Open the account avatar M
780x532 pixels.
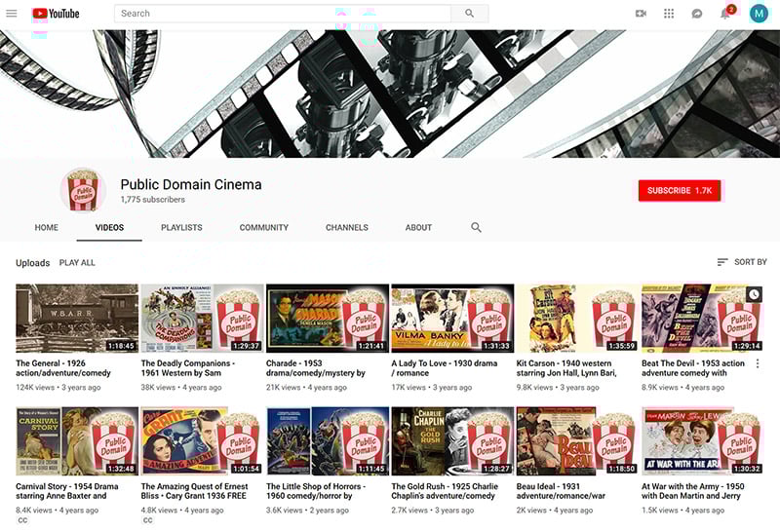tap(759, 14)
